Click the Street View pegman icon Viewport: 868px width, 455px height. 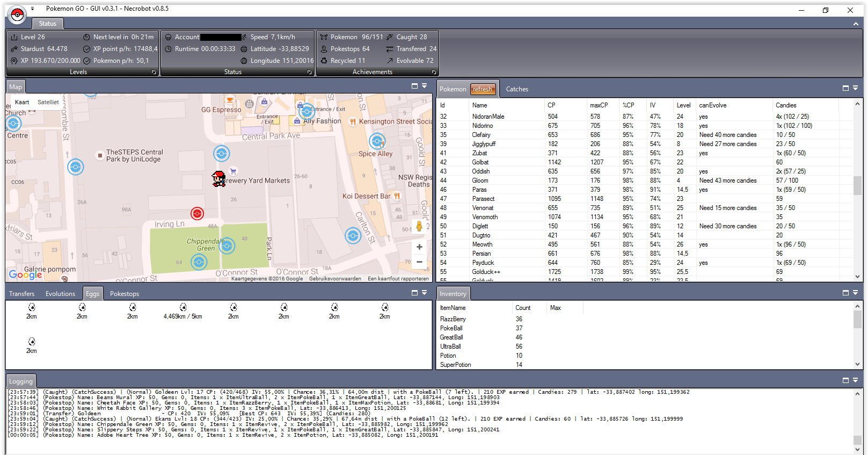tap(419, 227)
